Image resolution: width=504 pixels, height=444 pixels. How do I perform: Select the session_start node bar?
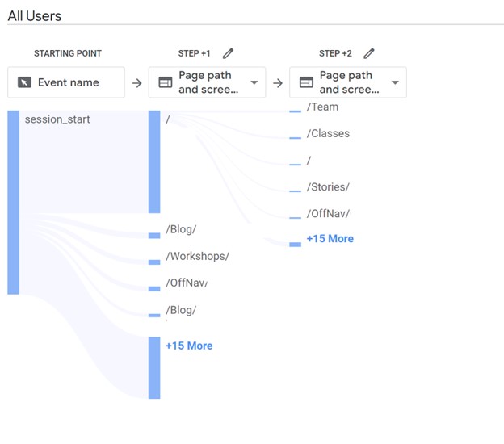pyautogui.click(x=14, y=203)
